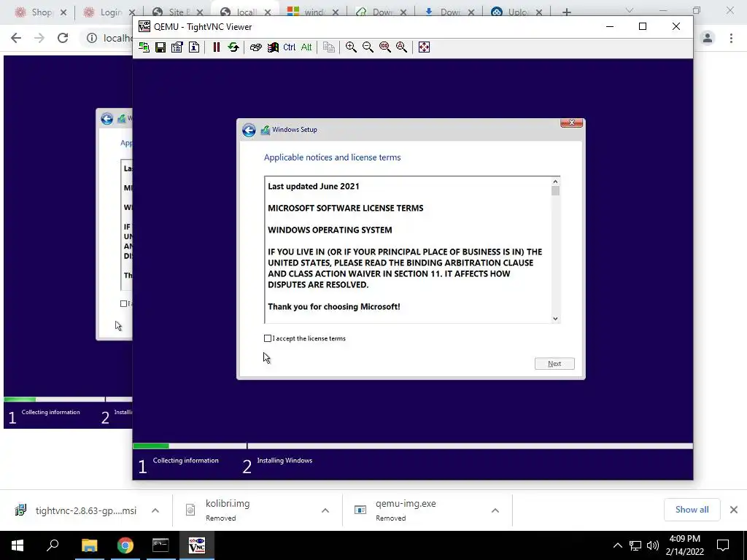Open the Windows notification center

point(723,545)
